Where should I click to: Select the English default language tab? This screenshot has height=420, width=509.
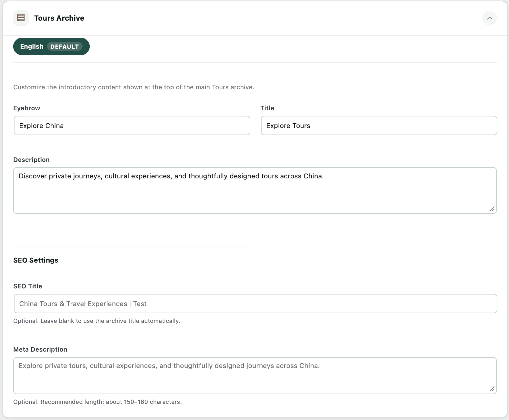click(x=51, y=46)
